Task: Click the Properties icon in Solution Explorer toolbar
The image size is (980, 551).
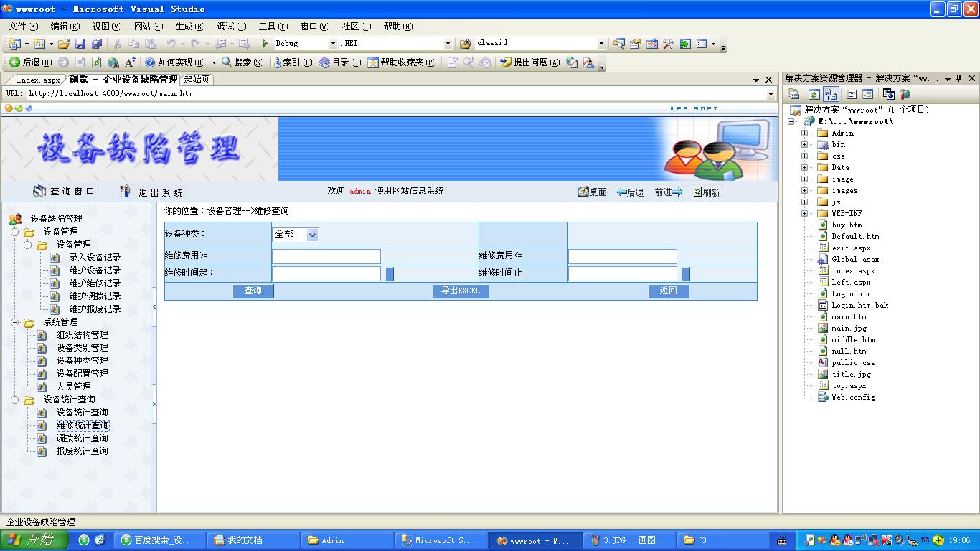Action: pyautogui.click(x=793, y=94)
